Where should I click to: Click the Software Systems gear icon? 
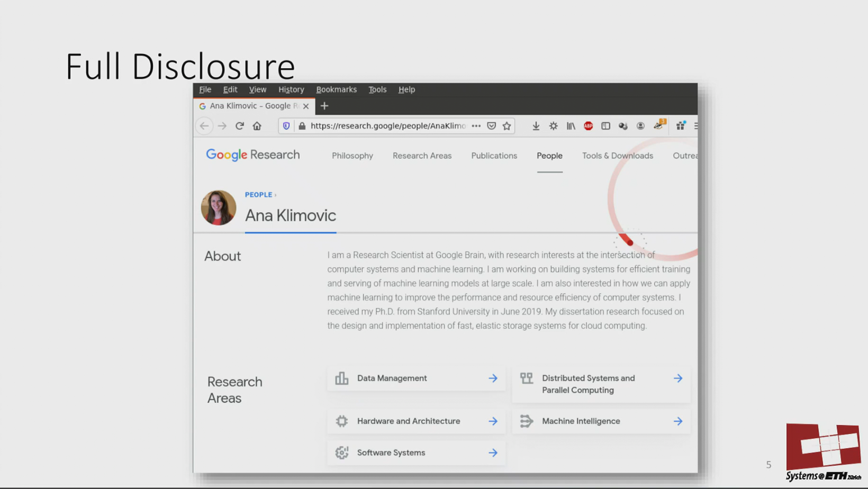[x=342, y=453]
